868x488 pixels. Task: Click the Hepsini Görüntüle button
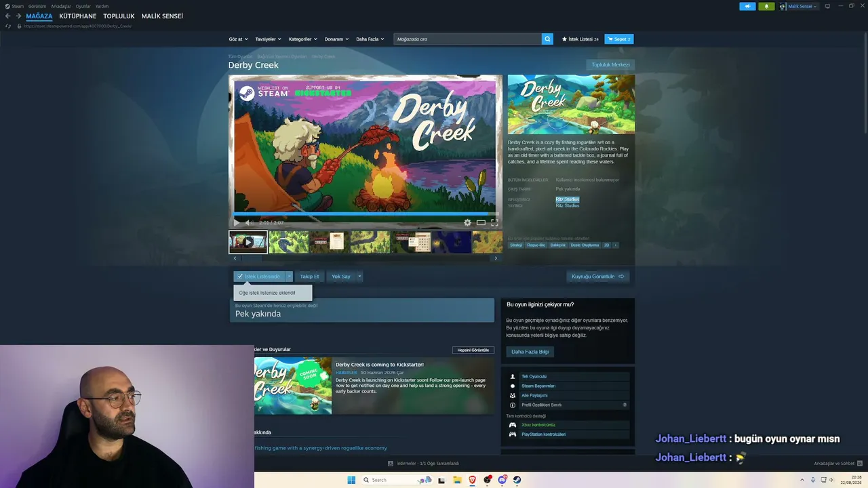click(x=473, y=350)
